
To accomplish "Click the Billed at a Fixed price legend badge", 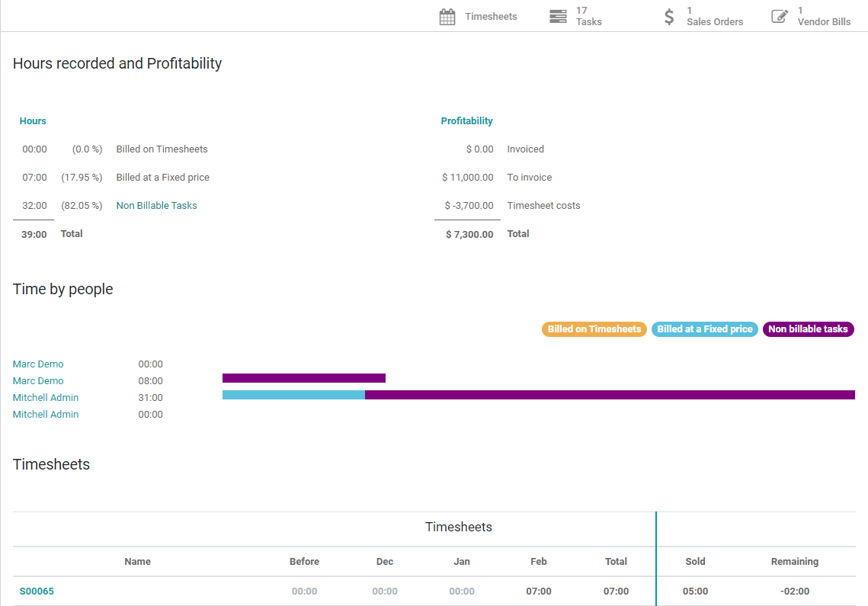I will coord(705,329).
